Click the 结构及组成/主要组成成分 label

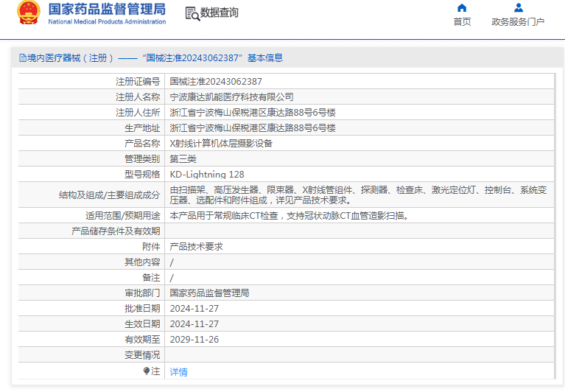[x=109, y=195]
